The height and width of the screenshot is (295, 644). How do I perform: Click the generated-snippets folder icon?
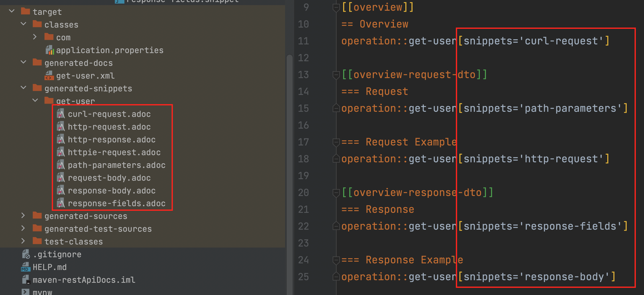pyautogui.click(x=37, y=88)
